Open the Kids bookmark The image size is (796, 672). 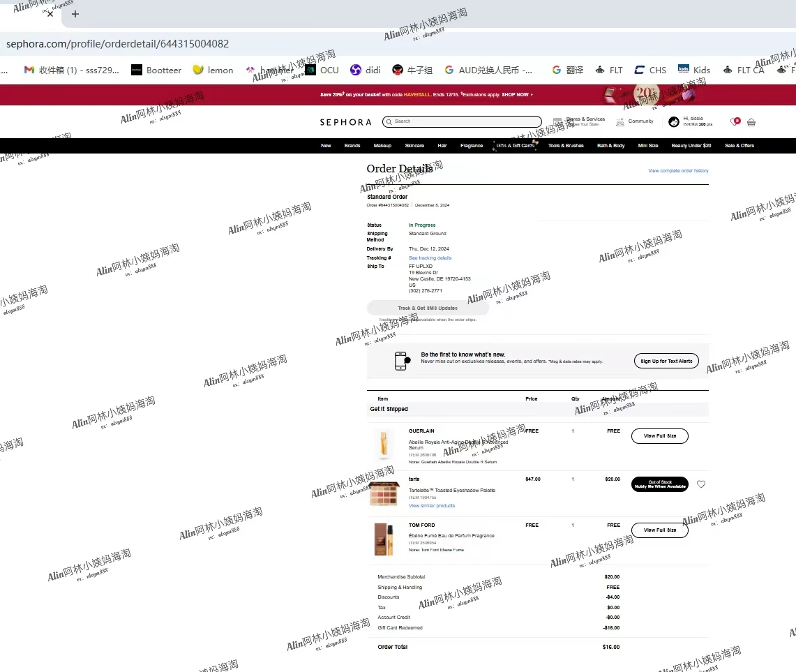coord(694,70)
